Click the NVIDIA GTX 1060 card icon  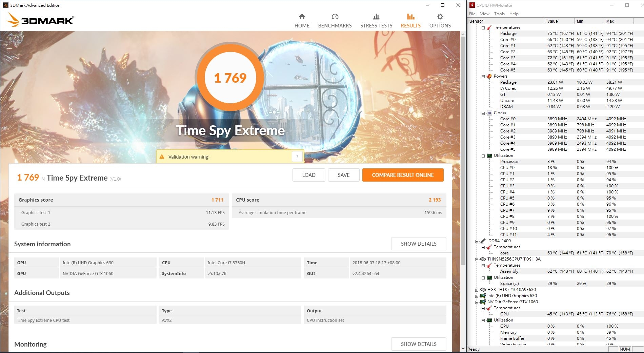(x=483, y=302)
